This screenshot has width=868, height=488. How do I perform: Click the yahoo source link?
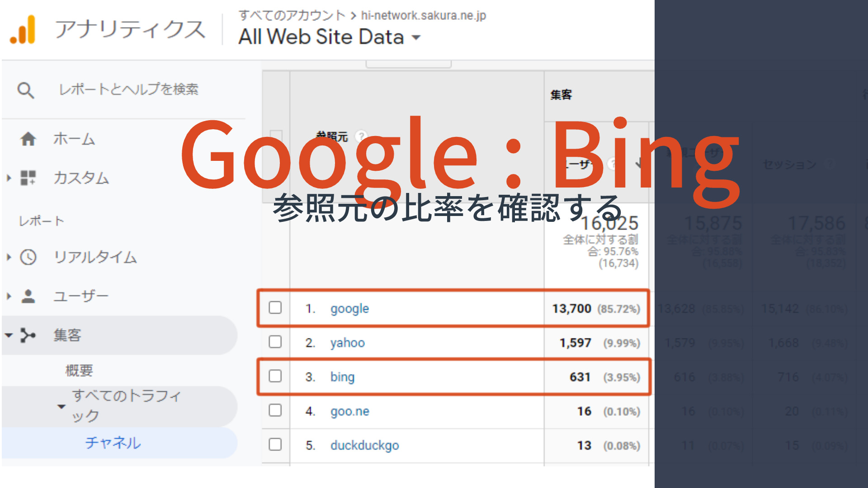(347, 343)
